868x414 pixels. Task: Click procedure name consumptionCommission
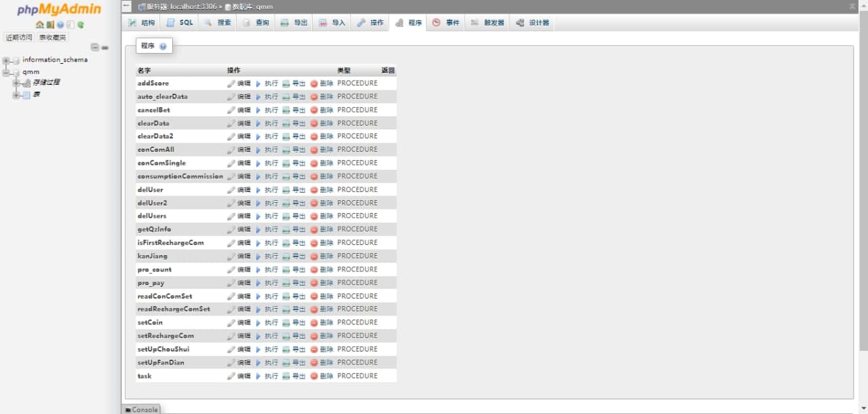click(x=180, y=176)
